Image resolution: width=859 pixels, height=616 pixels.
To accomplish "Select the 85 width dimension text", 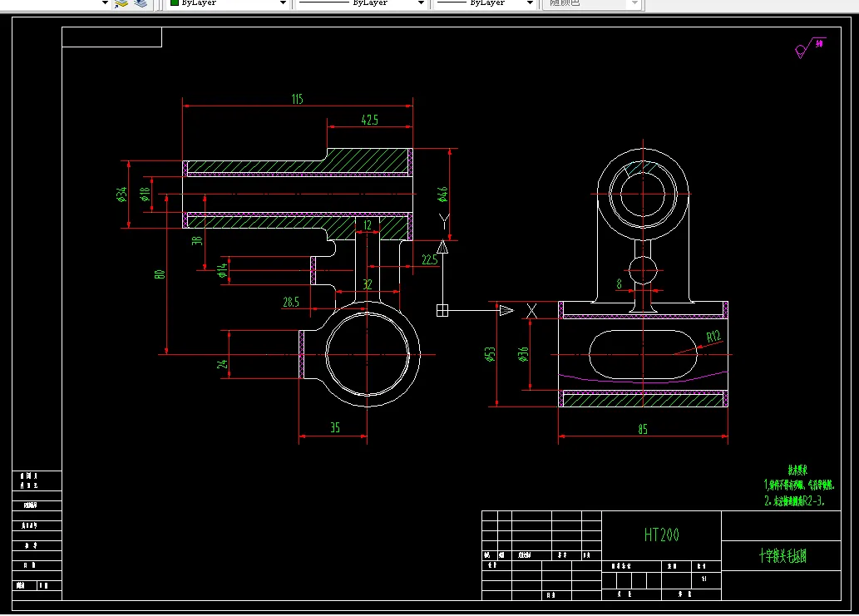I will pyautogui.click(x=643, y=429).
